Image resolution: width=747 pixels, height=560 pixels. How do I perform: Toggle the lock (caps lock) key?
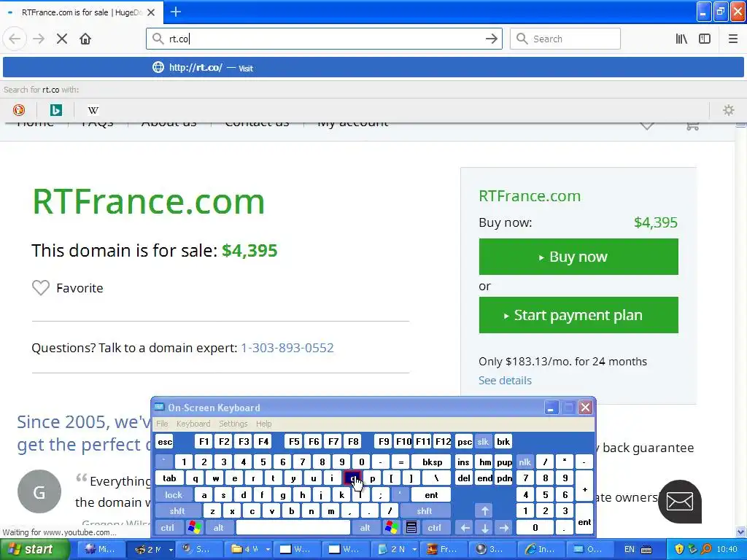pyautogui.click(x=174, y=495)
